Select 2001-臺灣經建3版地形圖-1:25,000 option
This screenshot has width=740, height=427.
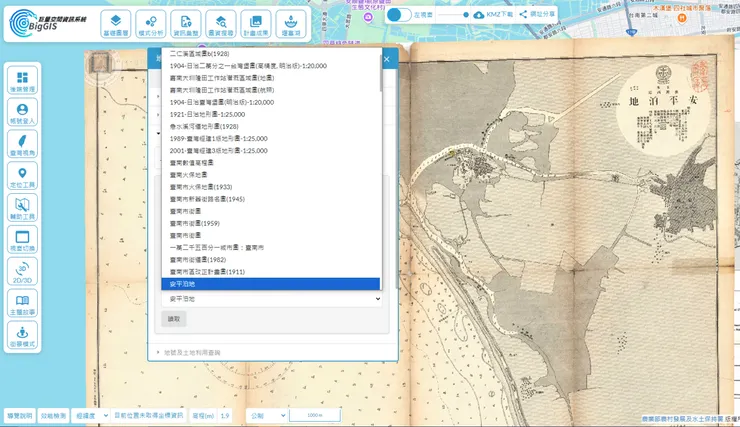coord(270,151)
